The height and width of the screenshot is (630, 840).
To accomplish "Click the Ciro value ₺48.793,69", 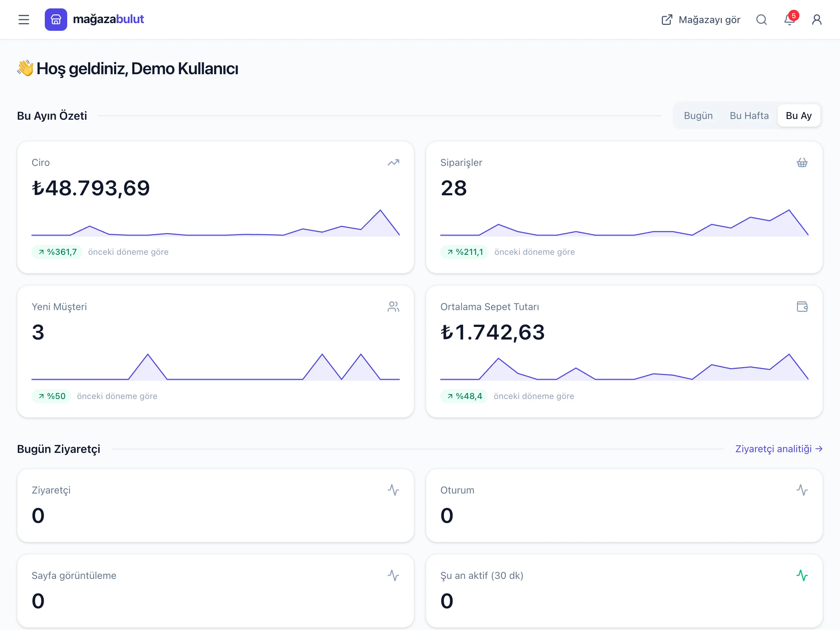I will coord(91,188).
